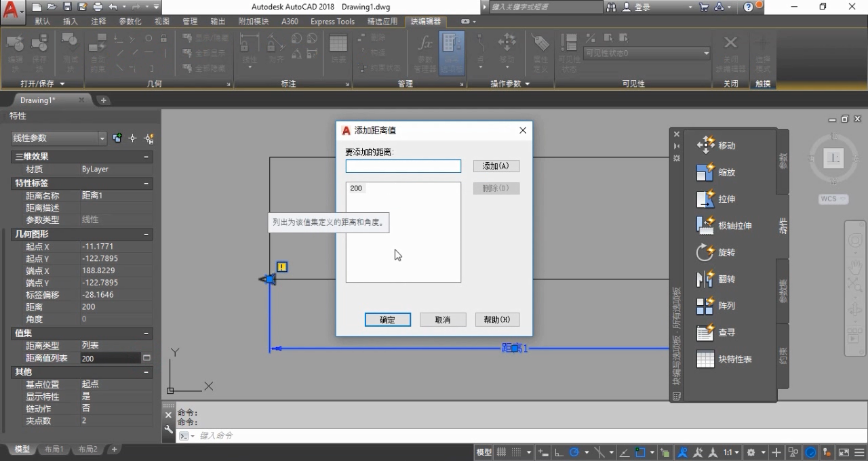Select the 旋转 action in the palette
868x461 pixels.
point(716,252)
